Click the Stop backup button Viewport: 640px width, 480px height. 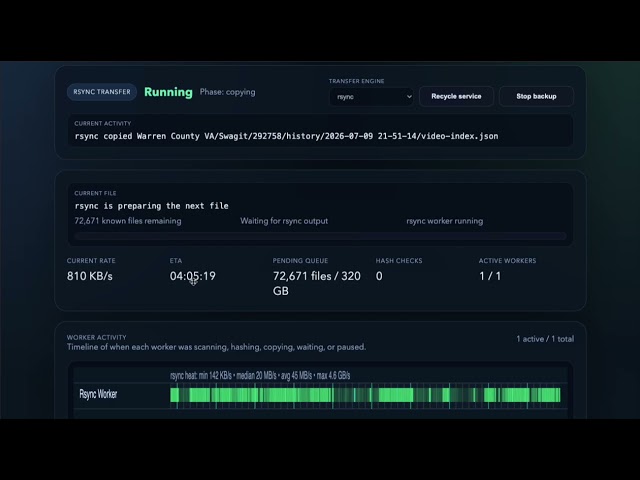[536, 96]
